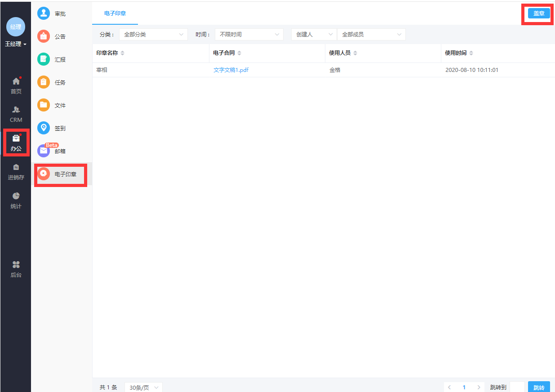The width and height of the screenshot is (555, 392).
Task: Select 任务 menu label in sidebar
Action: (x=60, y=83)
